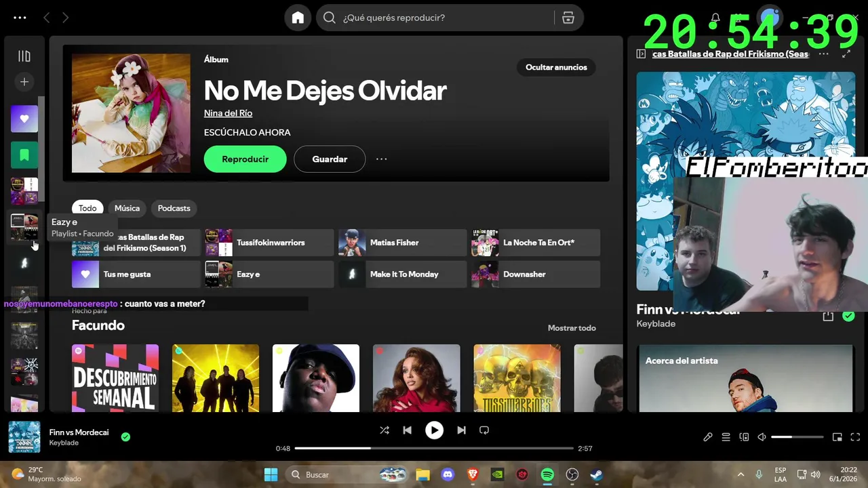Open more options beside Guardar
This screenshot has height=488, width=868.
pyautogui.click(x=382, y=159)
